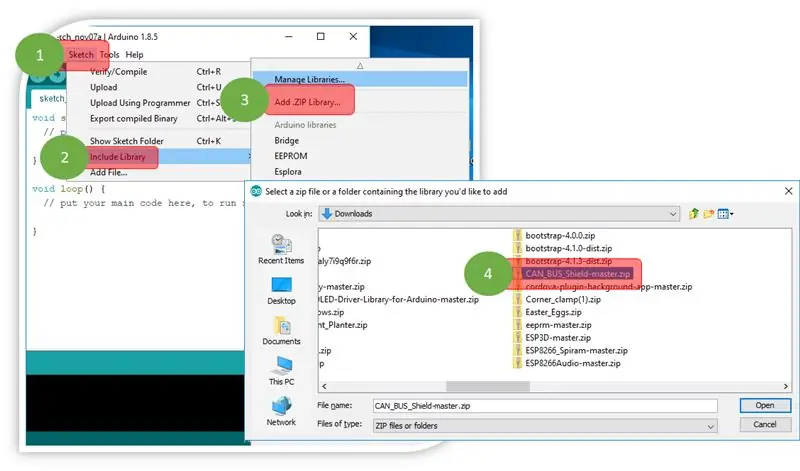Minimize the Arduino window
The image size is (800, 471).
click(289, 36)
